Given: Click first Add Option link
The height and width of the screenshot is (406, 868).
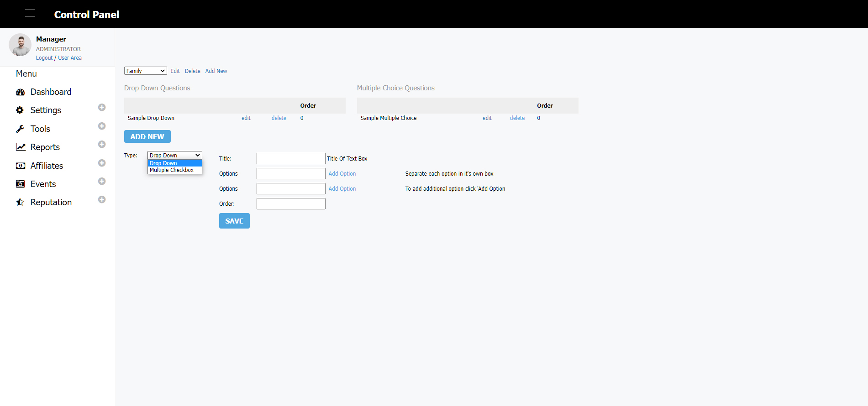Looking at the screenshot, I should point(342,174).
